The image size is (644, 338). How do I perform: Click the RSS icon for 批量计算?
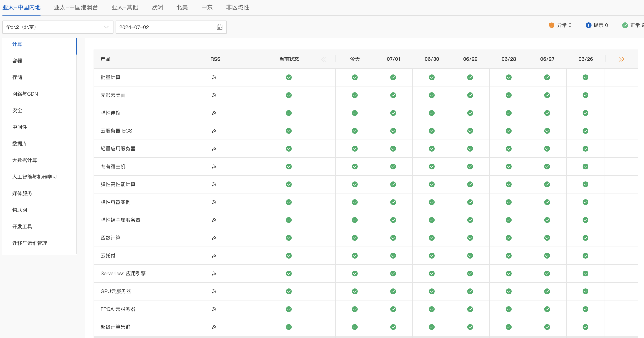tap(214, 77)
